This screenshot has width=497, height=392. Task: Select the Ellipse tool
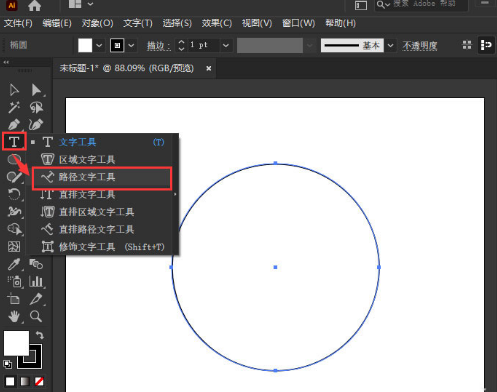tap(13, 159)
